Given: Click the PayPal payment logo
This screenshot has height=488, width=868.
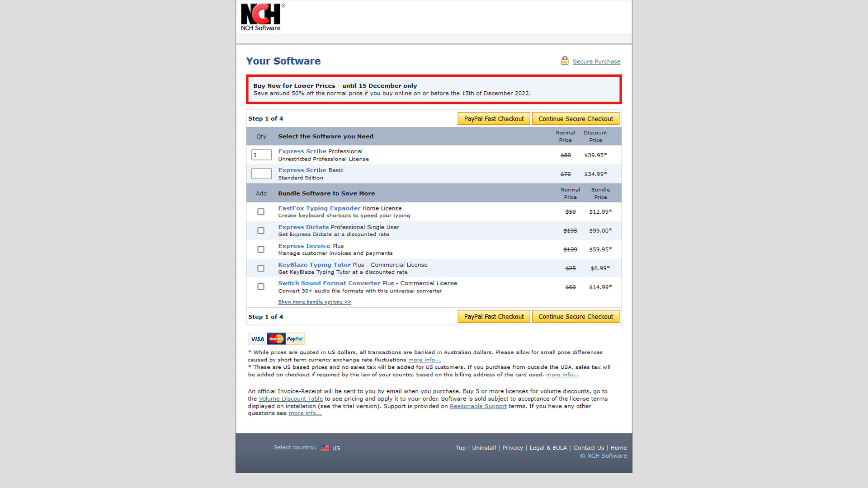Looking at the screenshot, I should 295,339.
